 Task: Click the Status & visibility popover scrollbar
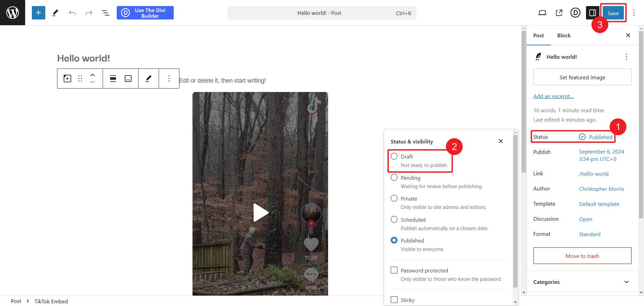[516, 212]
